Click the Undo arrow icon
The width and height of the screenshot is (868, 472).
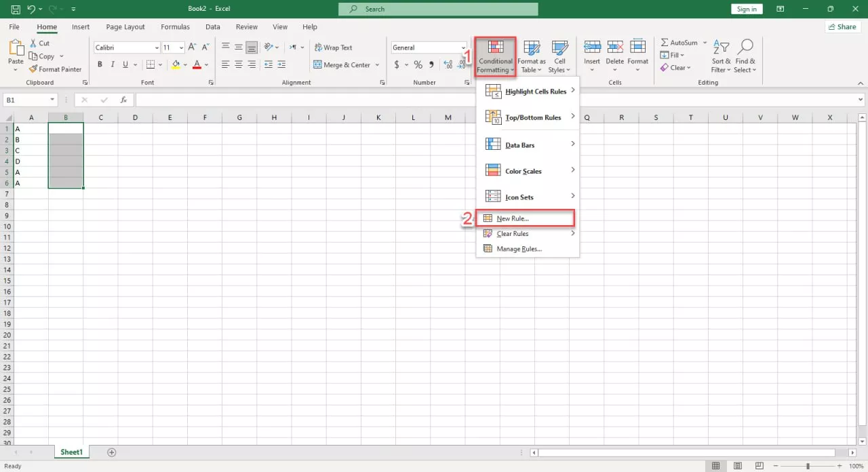click(x=31, y=9)
